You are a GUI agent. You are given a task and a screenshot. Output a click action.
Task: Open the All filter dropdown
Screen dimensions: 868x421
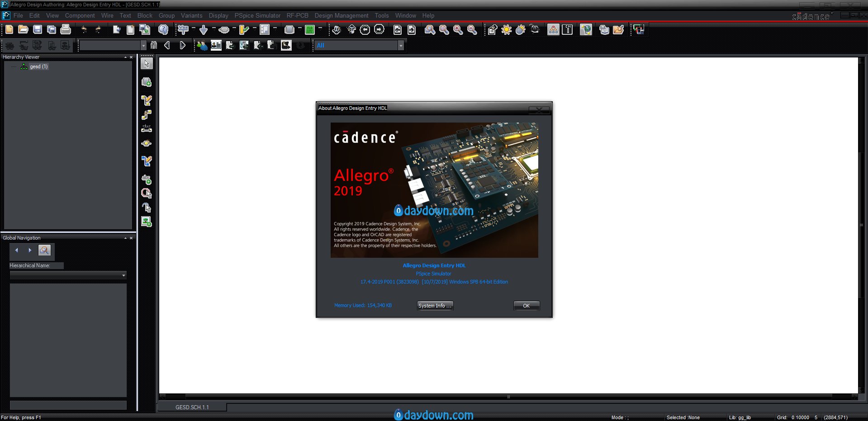pyautogui.click(x=401, y=45)
